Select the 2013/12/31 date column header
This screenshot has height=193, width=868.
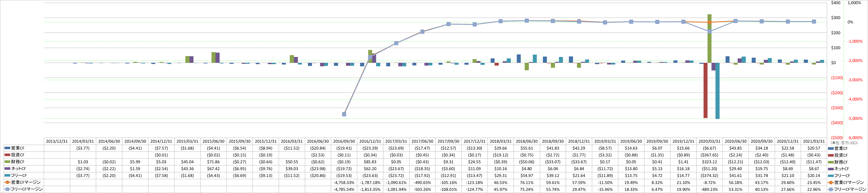[57, 141]
